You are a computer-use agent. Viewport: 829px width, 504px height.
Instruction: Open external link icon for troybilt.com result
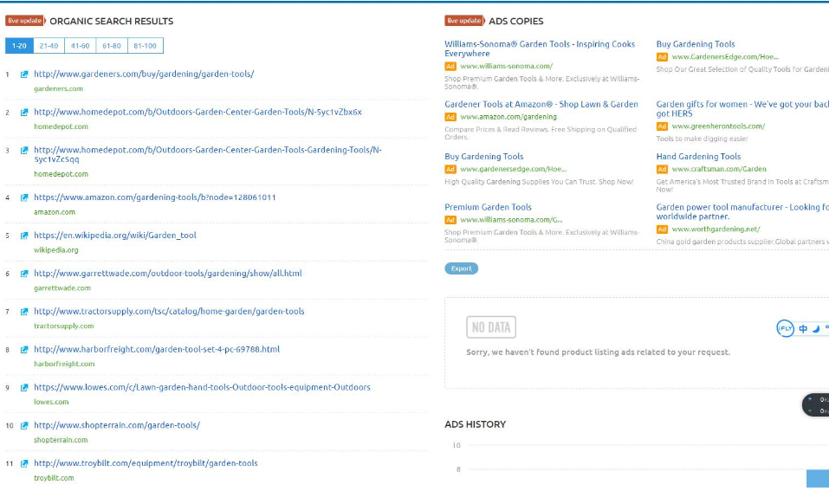coord(24,464)
